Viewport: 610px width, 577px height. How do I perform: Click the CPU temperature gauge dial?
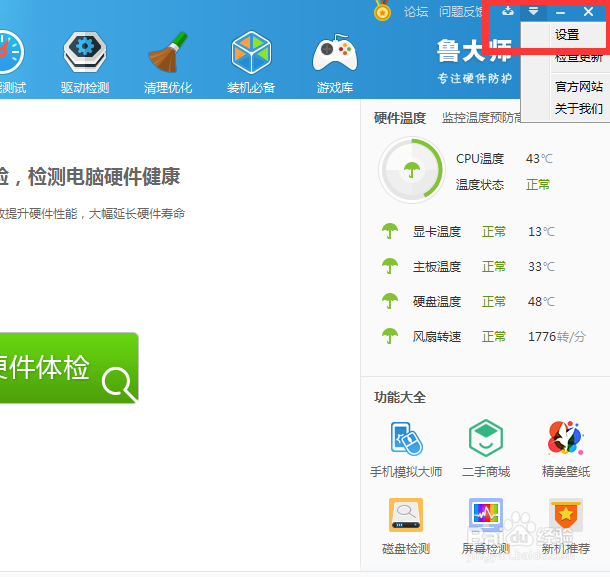pyautogui.click(x=412, y=170)
